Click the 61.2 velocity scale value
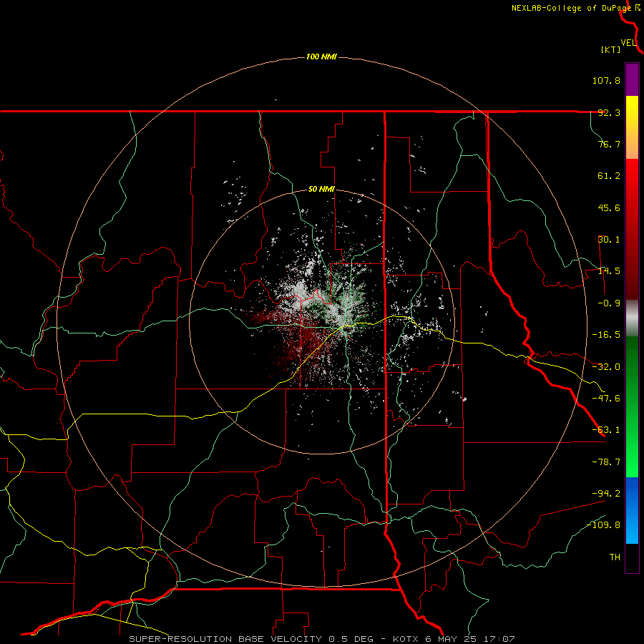The width and height of the screenshot is (644, 644). click(609, 176)
